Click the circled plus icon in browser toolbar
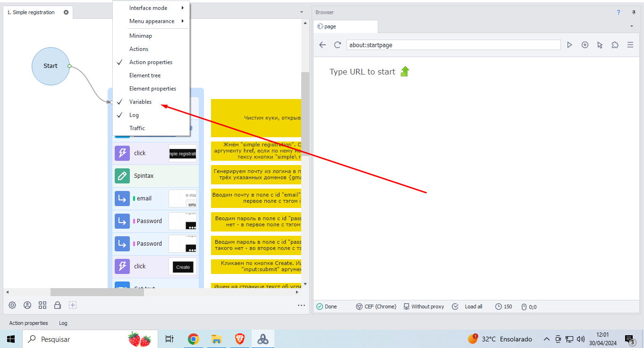644x348 pixels. (585, 45)
